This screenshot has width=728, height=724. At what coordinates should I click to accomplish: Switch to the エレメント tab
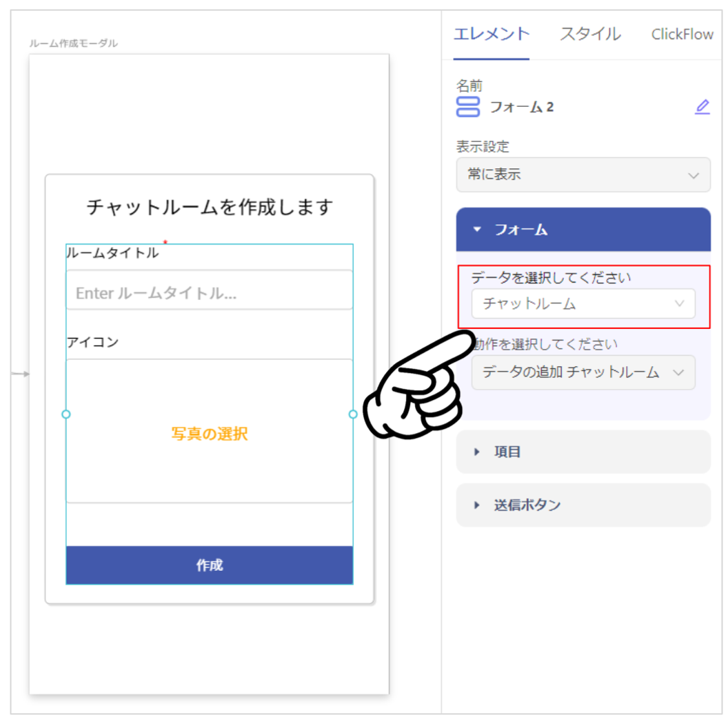[x=492, y=34]
